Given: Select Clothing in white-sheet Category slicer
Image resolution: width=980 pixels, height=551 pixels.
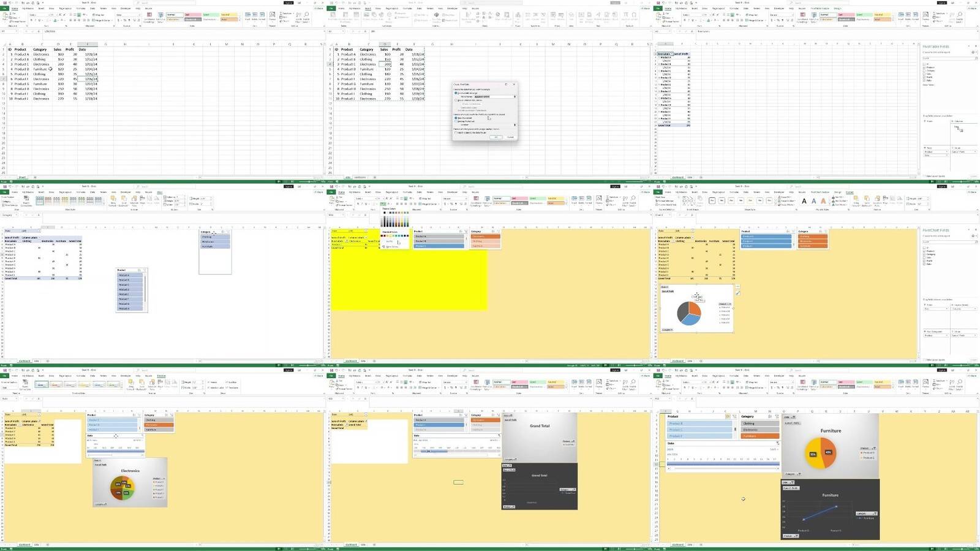Looking at the screenshot, I should 215,237.
